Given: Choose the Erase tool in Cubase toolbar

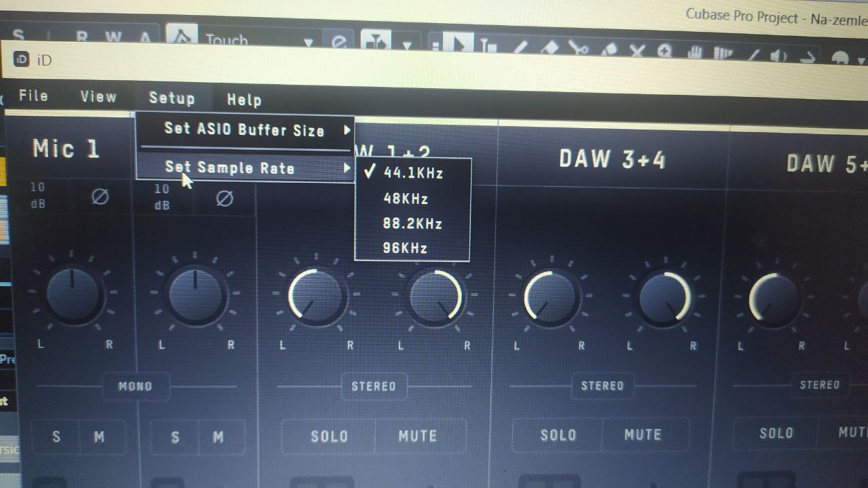Looking at the screenshot, I should (x=549, y=48).
